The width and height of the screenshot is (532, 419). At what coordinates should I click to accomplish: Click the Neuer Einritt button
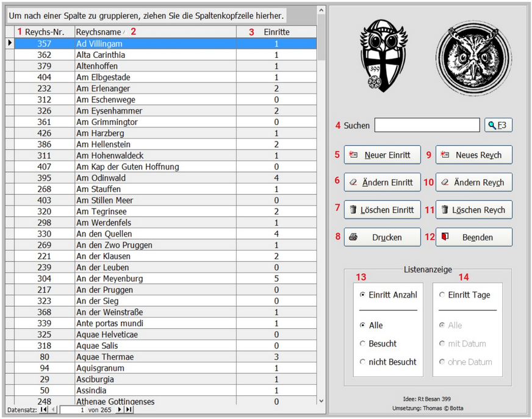[x=383, y=155]
